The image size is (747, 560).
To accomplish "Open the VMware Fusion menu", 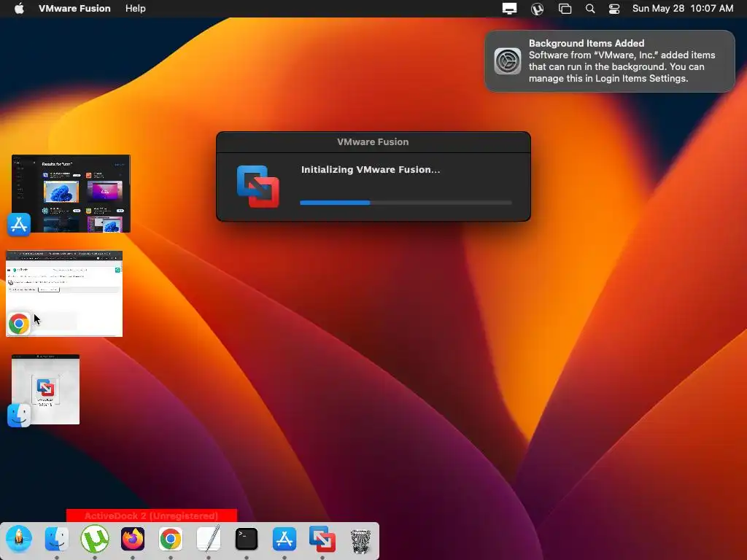I will tap(74, 9).
